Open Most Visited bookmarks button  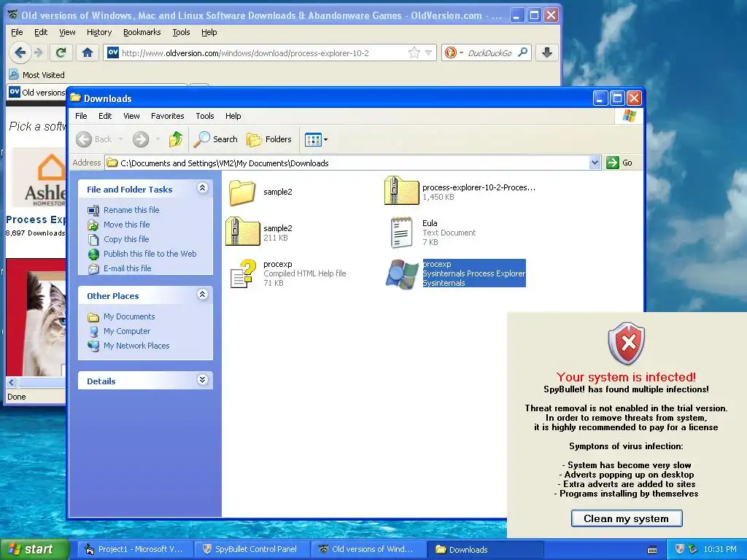37,75
